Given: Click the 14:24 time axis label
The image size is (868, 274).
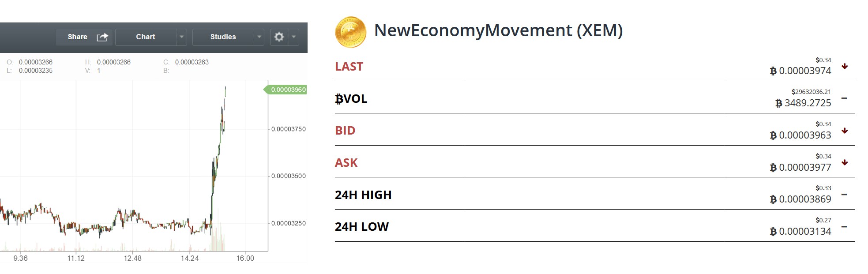Looking at the screenshot, I should click(190, 258).
